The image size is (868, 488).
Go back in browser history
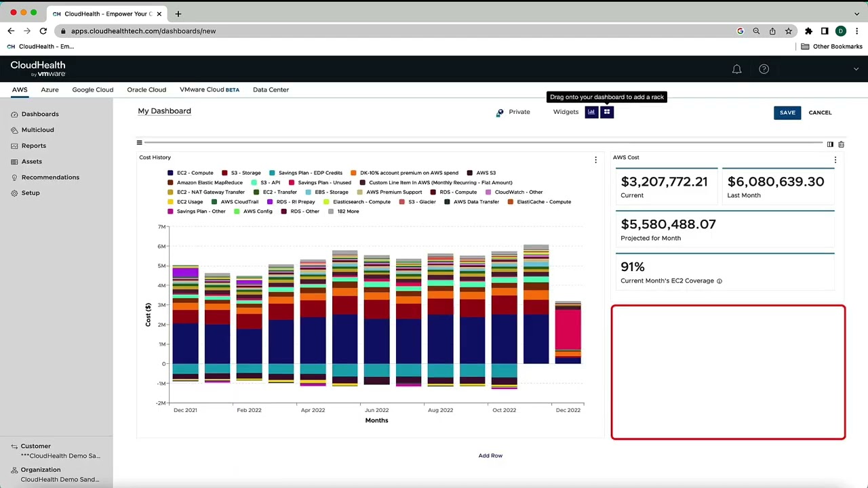pyautogui.click(x=11, y=30)
